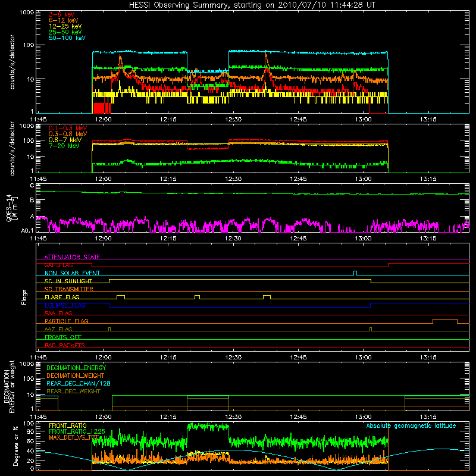The width and height of the screenshot is (476, 476).
Task: Click the 0.1-0.3 MeV legend label
Action: click(68, 128)
